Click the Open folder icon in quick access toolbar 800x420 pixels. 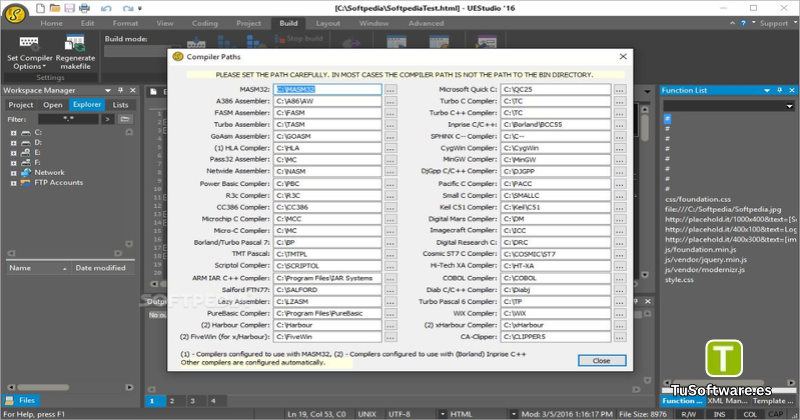tap(55, 8)
